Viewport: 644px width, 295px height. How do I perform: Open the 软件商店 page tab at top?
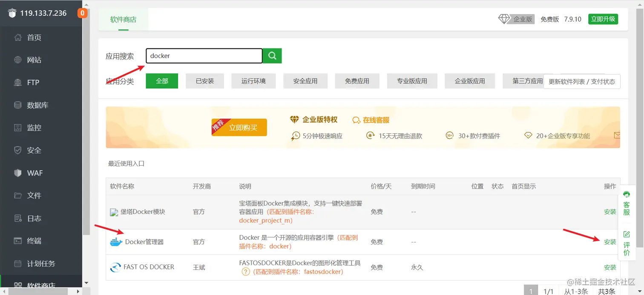(124, 20)
